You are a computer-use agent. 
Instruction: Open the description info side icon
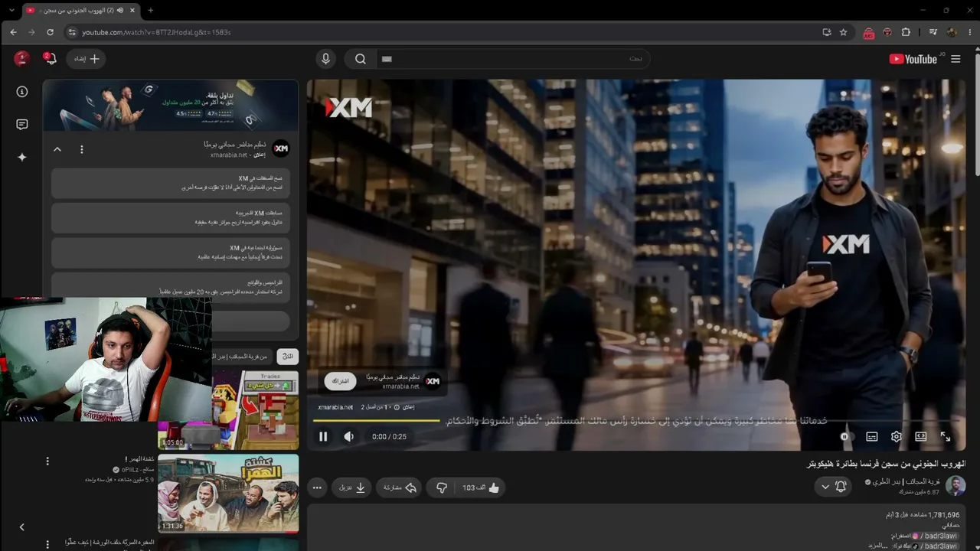(22, 92)
